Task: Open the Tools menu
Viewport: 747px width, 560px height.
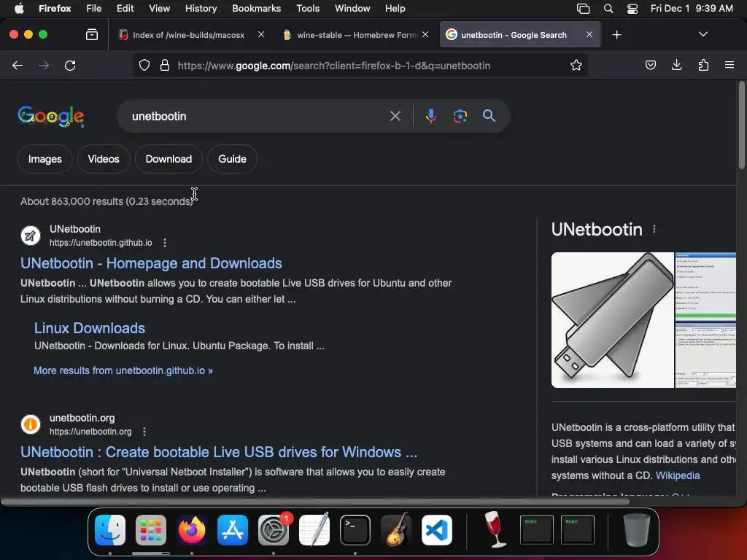Action: 308,8
